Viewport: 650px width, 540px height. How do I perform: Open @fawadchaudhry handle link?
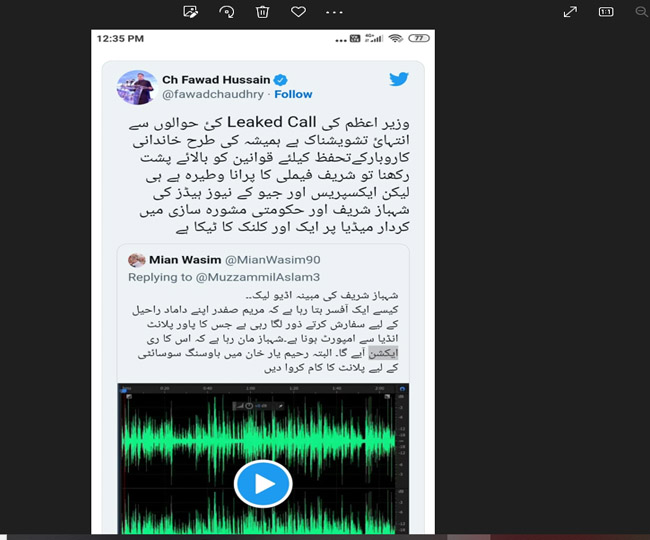(213, 94)
